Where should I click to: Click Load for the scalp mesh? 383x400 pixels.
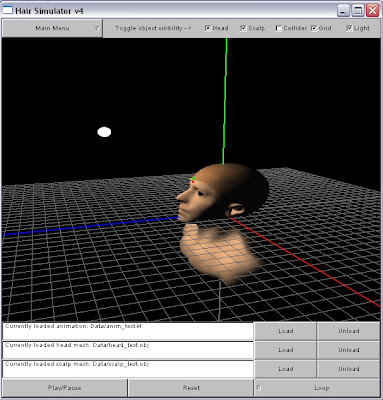pyautogui.click(x=285, y=369)
